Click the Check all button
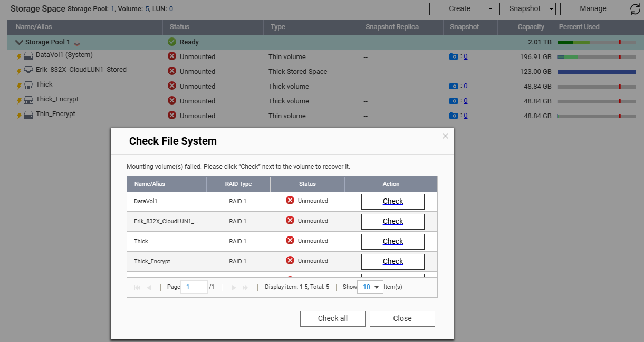The width and height of the screenshot is (644, 342). tap(333, 319)
